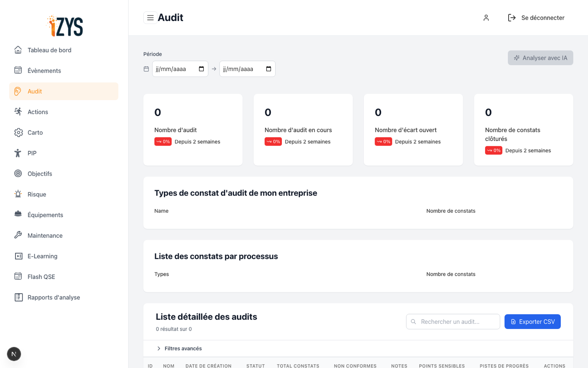The height and width of the screenshot is (368, 588).
Task: Click the Nombre de constats clôturés label
Action: point(513,135)
